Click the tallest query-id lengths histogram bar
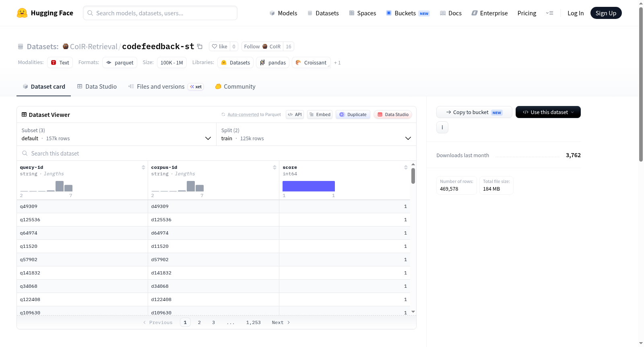 pyautogui.click(x=60, y=186)
